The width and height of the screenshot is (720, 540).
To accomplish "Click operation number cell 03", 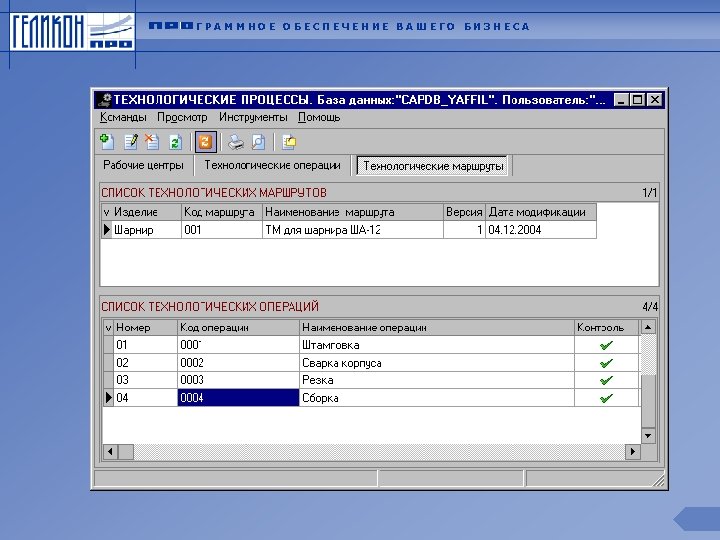I will click(x=145, y=380).
